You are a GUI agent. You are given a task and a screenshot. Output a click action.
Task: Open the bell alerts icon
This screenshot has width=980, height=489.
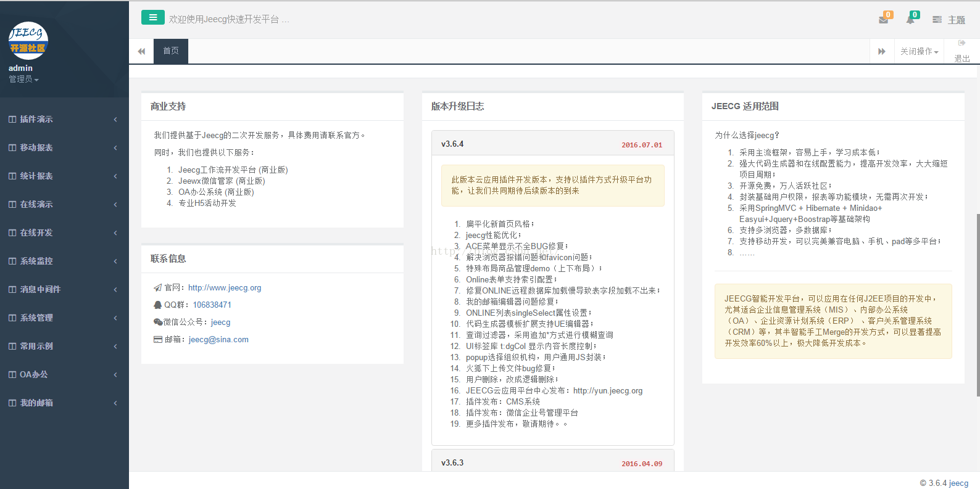coord(910,20)
